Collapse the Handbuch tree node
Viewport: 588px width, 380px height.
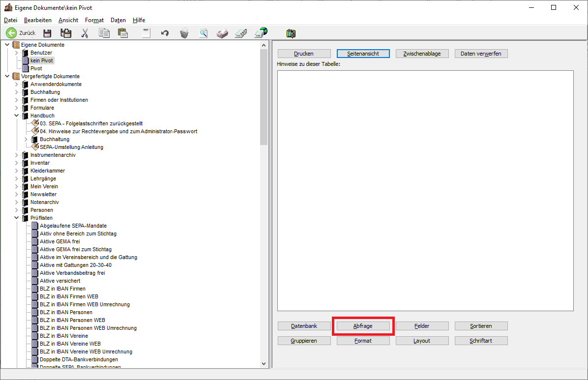[x=17, y=116]
